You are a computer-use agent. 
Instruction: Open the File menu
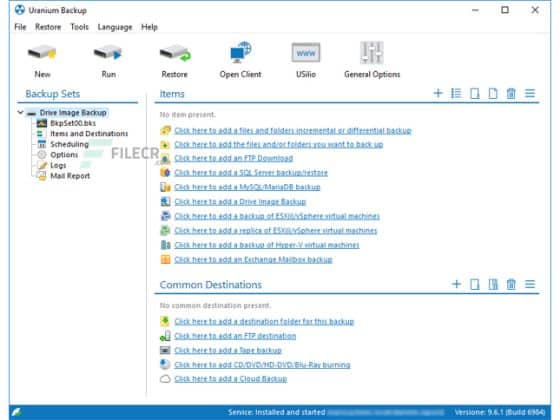(x=20, y=27)
